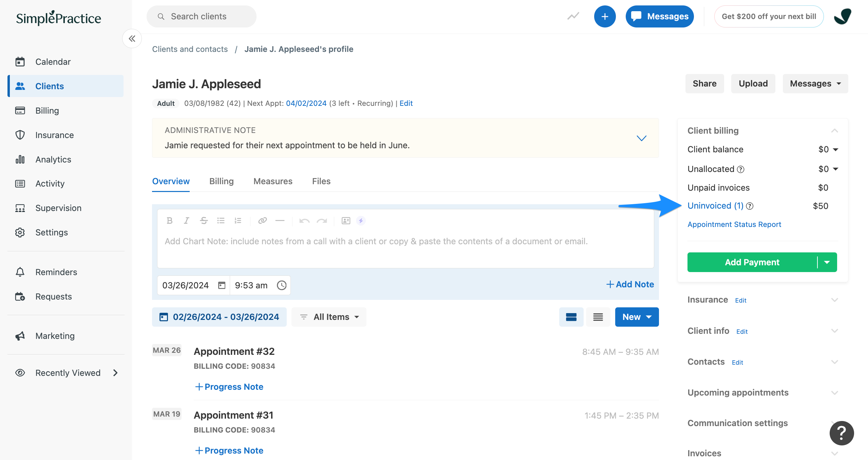Expand the Unallocated amount dropdown arrow
The width and height of the screenshot is (868, 460).
[835, 169]
